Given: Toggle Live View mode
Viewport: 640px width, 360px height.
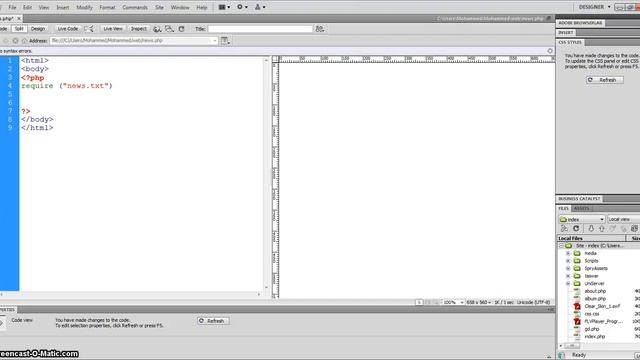Looking at the screenshot, I should 113,29.
